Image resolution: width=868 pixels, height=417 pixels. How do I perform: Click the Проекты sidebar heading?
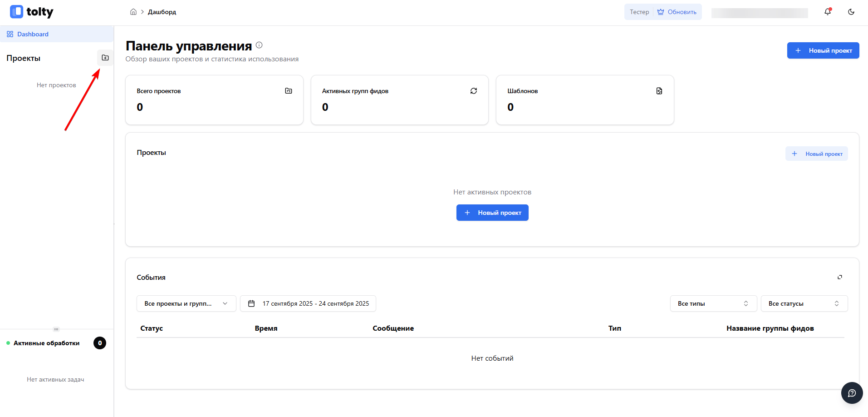point(23,58)
